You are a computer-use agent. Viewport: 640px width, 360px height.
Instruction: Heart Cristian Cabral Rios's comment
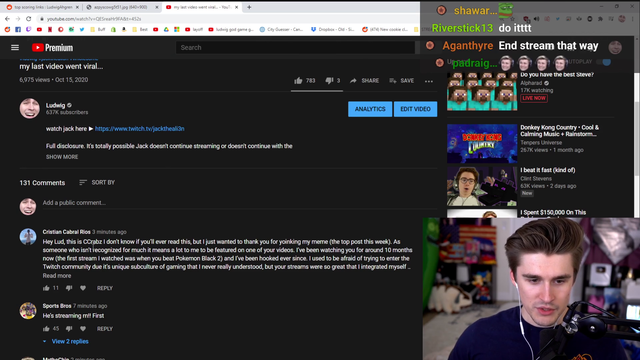(83, 288)
